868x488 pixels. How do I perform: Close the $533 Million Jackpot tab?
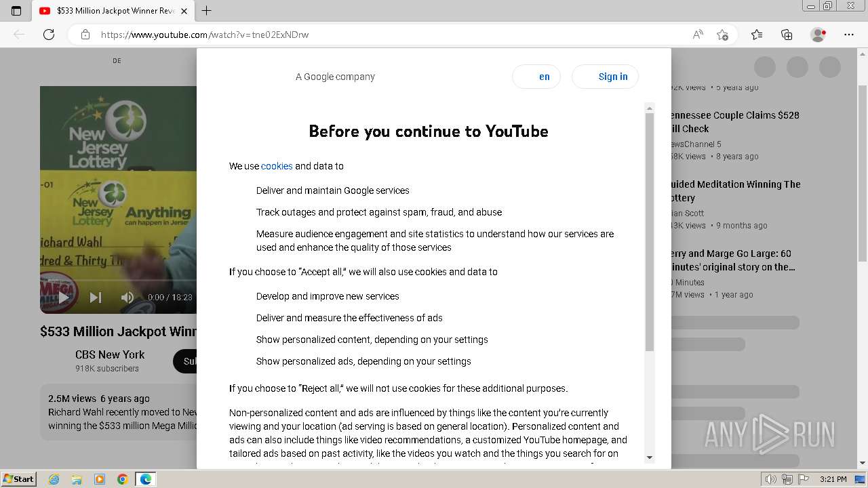coord(184,11)
